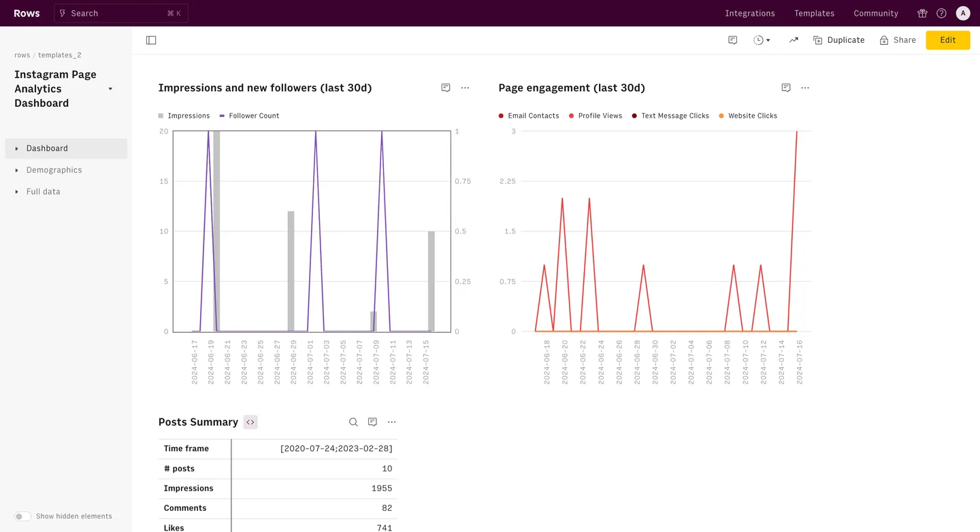Click the Rows logo

pos(27,13)
